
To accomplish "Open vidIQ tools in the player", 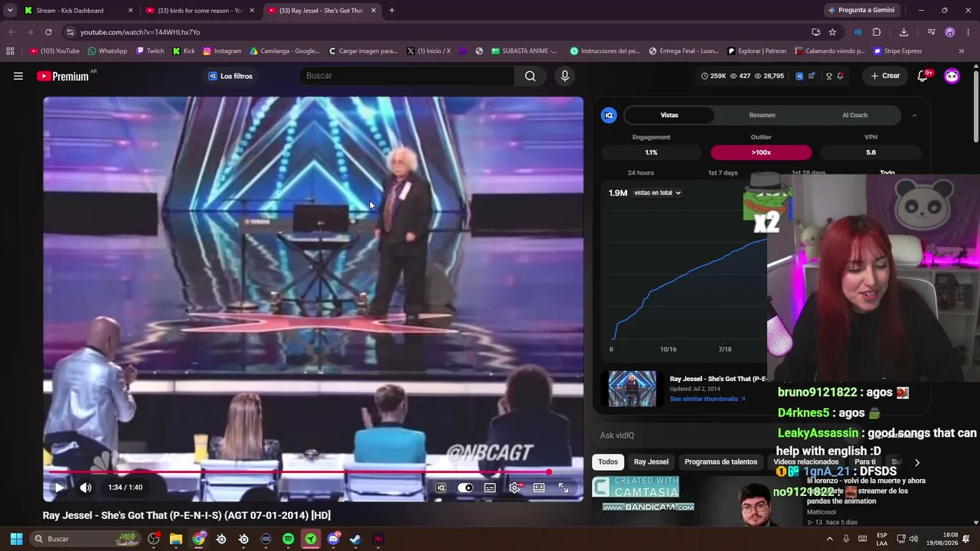I will (441, 487).
